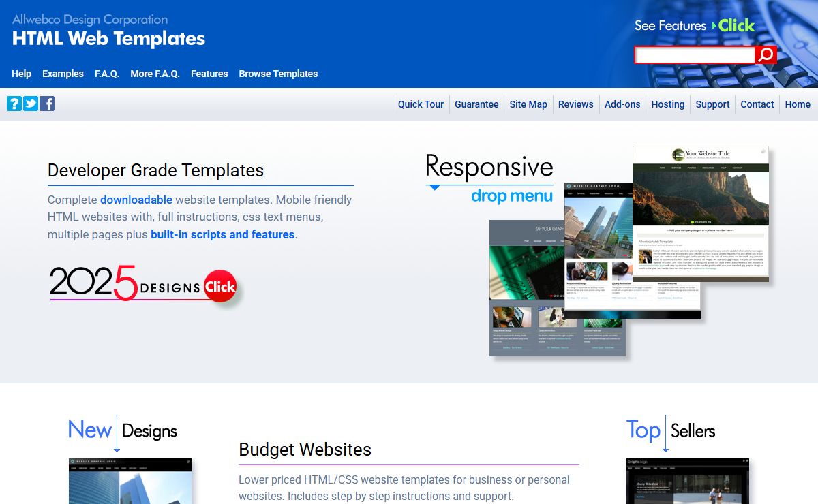The width and height of the screenshot is (818, 504).
Task: Click the Responsive drop menu heading
Action: coord(489,178)
